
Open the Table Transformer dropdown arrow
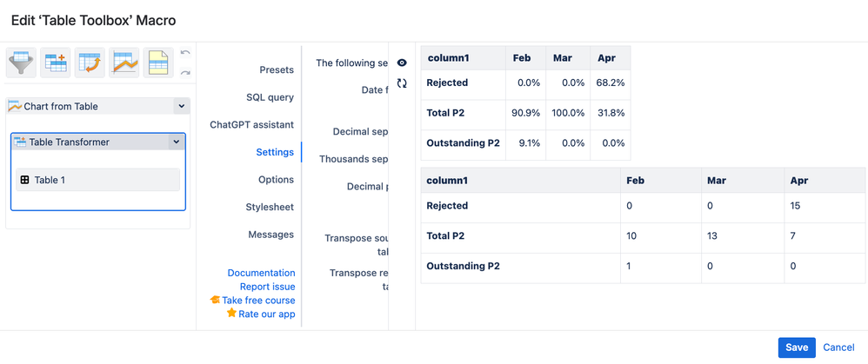coord(177,142)
